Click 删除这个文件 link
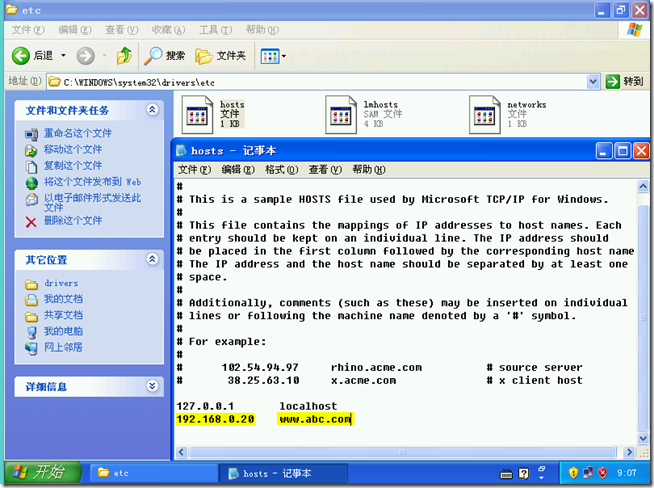This screenshot has height=488, width=654. coord(73,220)
